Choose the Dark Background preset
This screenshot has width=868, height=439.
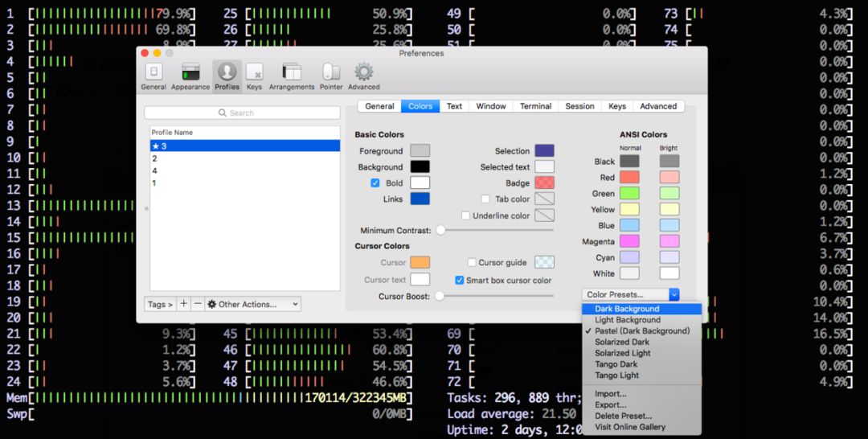click(641, 309)
